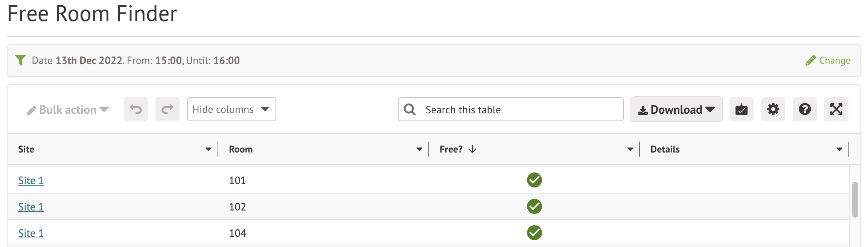The height and width of the screenshot is (247, 868).
Task: Click the undo arrow icon
Action: tap(136, 109)
